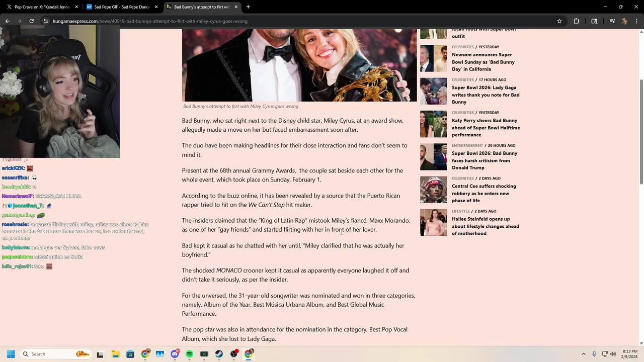644x362 pixels.
Task: Click the italic 'We Can't Stop' text
Action: tap(266, 205)
